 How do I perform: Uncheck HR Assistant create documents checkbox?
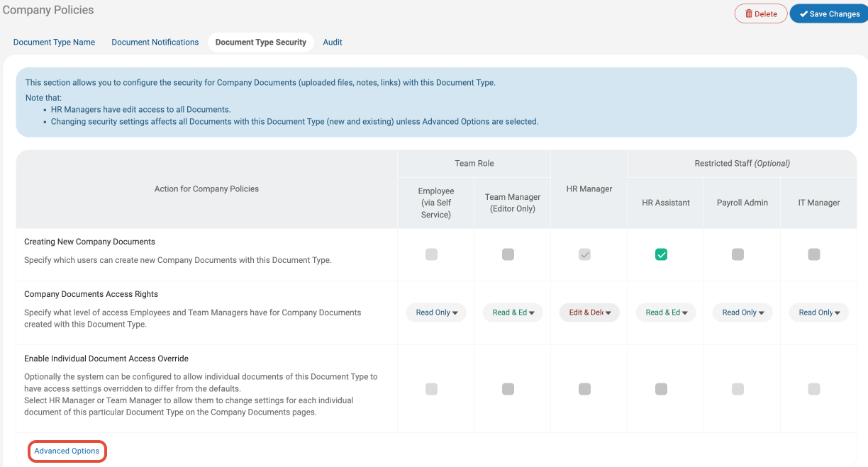(661, 254)
